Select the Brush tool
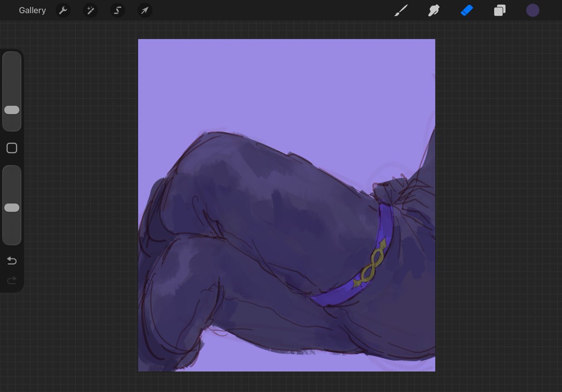This screenshot has width=562, height=392. click(x=401, y=10)
